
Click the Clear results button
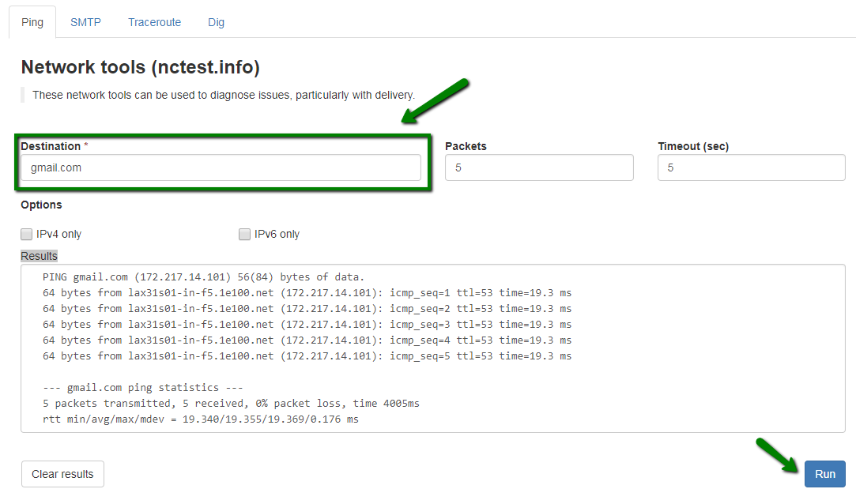click(x=62, y=474)
